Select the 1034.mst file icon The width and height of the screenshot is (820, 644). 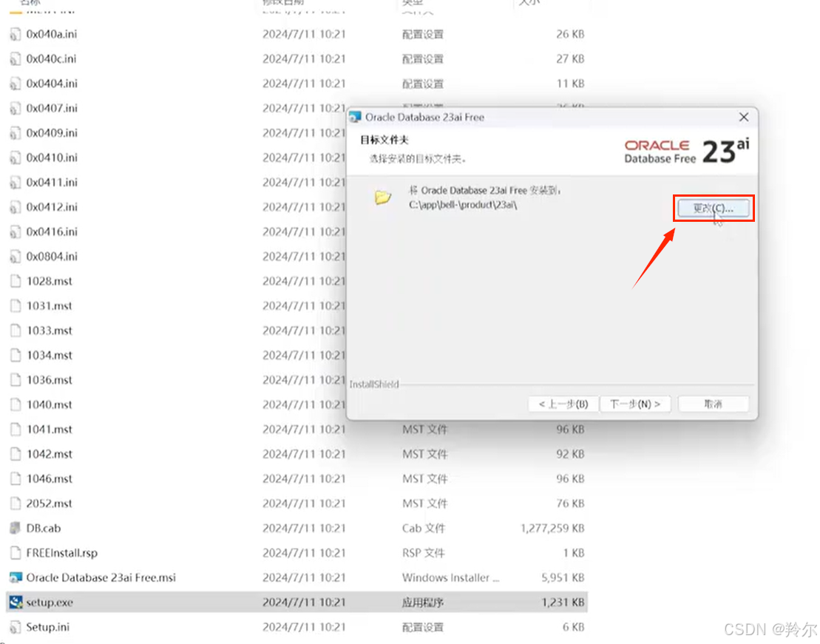click(16, 355)
